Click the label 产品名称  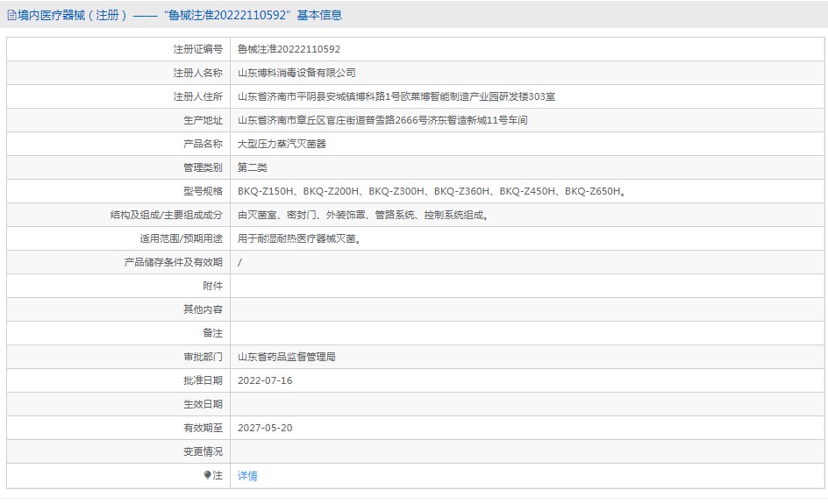coord(203,144)
